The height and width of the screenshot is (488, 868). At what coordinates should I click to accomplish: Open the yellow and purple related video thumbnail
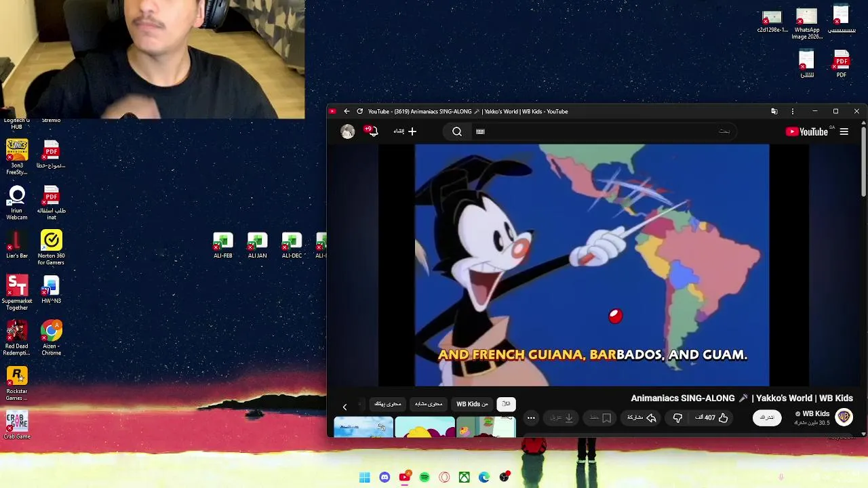pyautogui.click(x=425, y=428)
